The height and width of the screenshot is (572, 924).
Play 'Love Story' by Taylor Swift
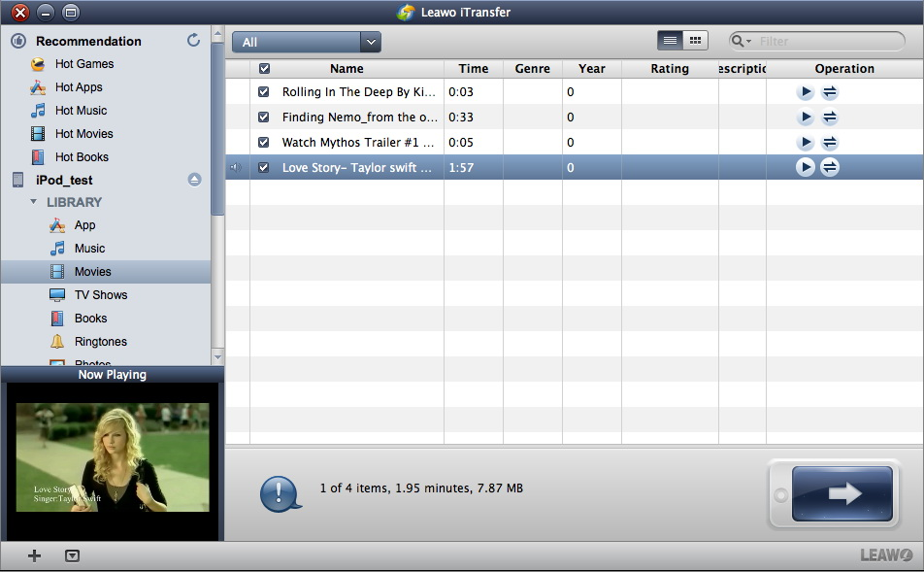805,166
